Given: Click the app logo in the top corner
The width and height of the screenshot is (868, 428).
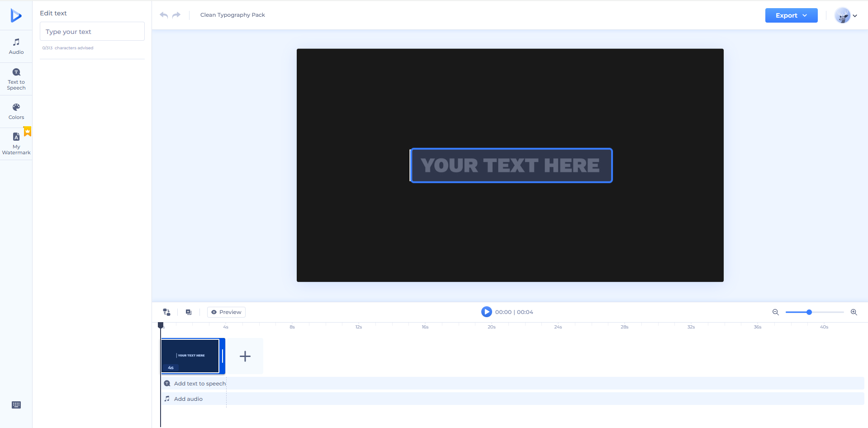Looking at the screenshot, I should pyautogui.click(x=16, y=15).
